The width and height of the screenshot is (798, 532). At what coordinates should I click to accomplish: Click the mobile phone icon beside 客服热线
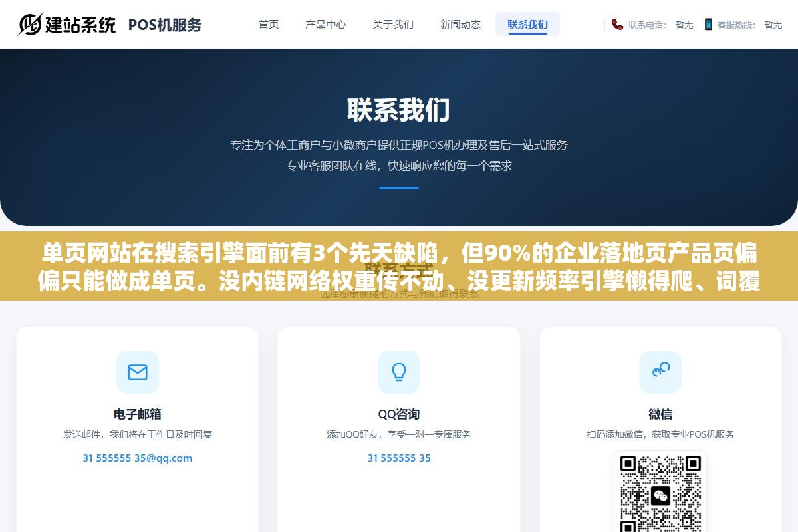tap(708, 24)
